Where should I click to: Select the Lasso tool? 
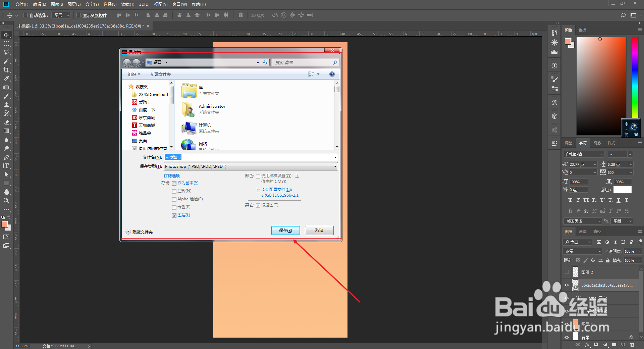click(x=6, y=52)
